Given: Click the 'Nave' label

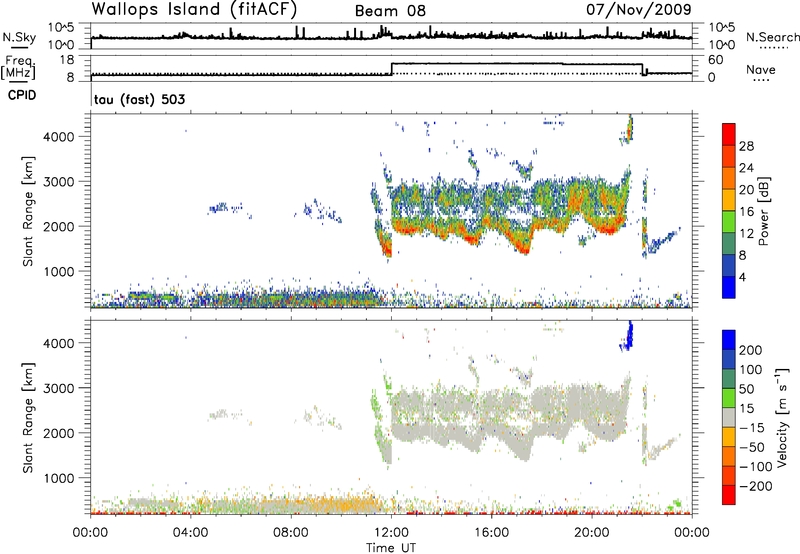Looking at the screenshot, I should point(761,69).
